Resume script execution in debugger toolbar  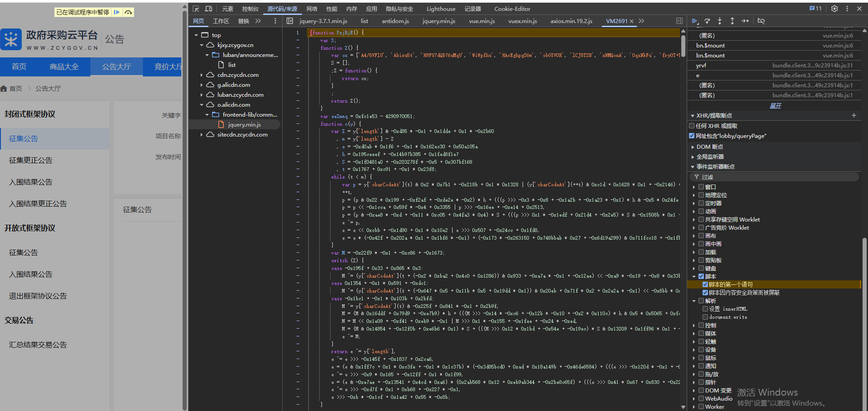(x=695, y=21)
